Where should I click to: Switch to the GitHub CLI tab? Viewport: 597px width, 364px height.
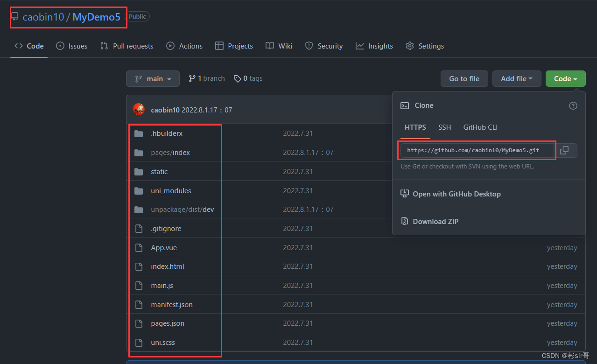(480, 127)
